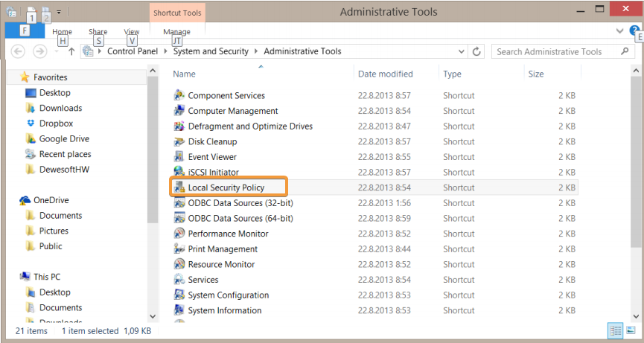
Task: Select the Services gear icon
Action: click(x=179, y=280)
